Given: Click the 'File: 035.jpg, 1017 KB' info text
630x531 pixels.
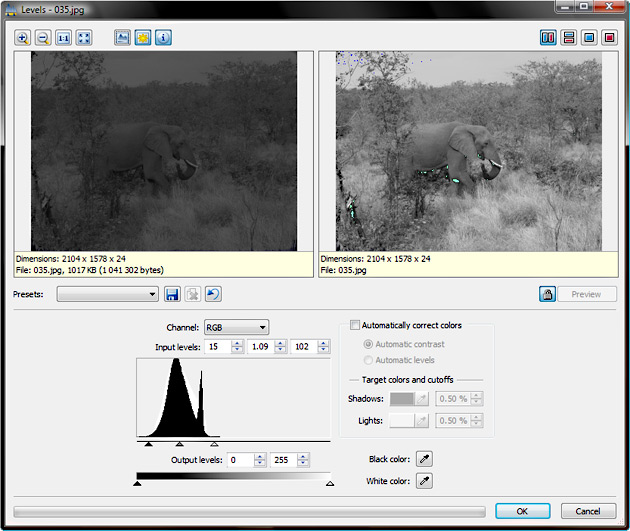Looking at the screenshot, I should tap(90, 270).
